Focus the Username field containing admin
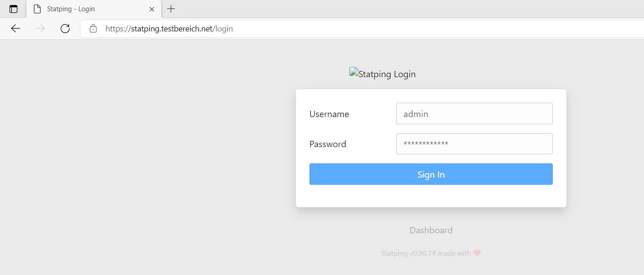644x275 pixels. tap(474, 113)
